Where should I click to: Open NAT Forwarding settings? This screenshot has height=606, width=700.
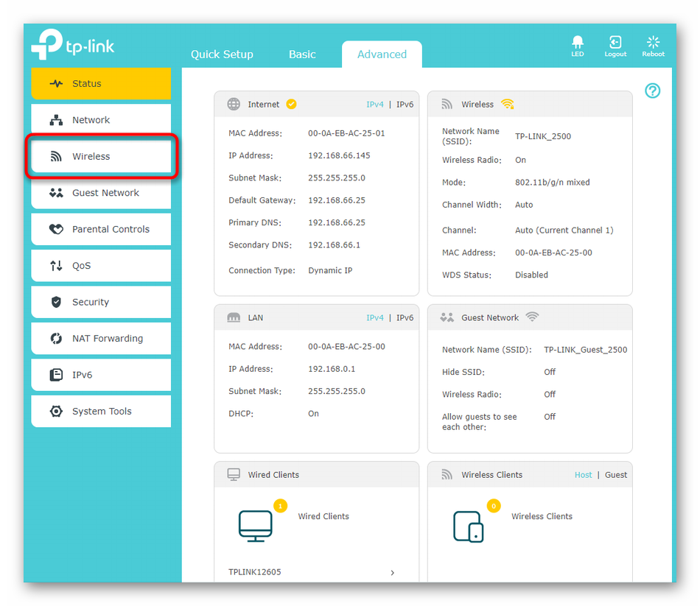point(101,339)
